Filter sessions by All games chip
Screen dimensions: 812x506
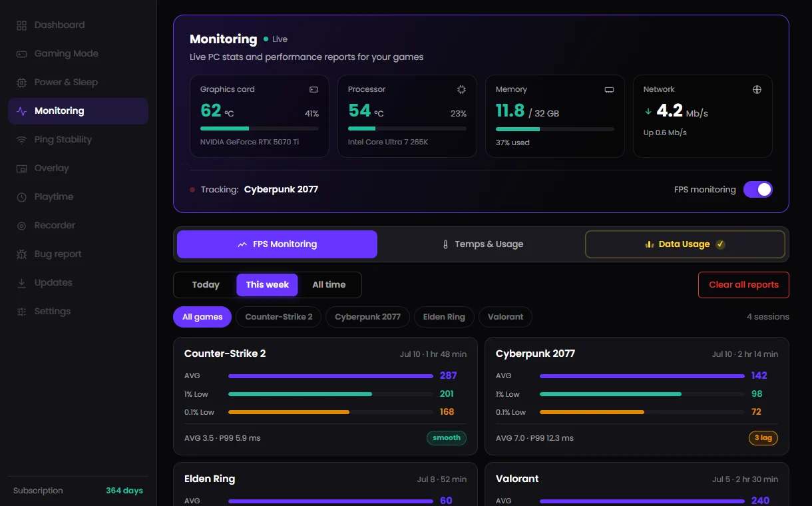(202, 317)
